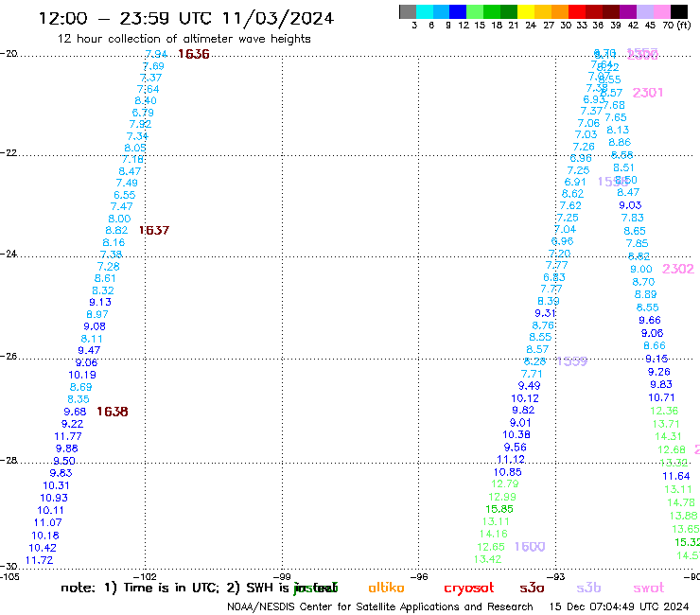Click the wave height value 7.94

[156, 54]
